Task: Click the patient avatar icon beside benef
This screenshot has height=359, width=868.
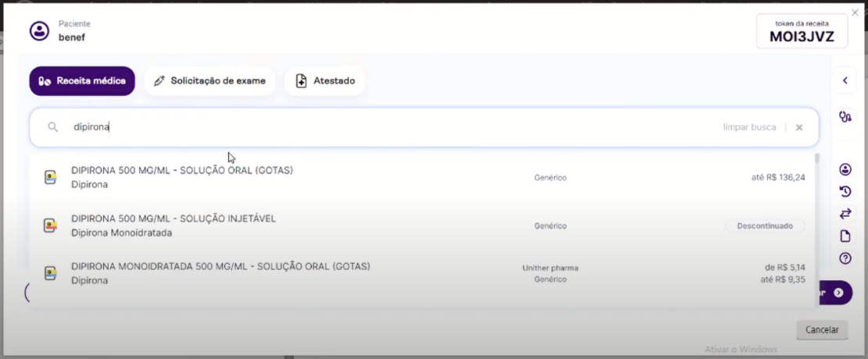Action: pos(39,30)
